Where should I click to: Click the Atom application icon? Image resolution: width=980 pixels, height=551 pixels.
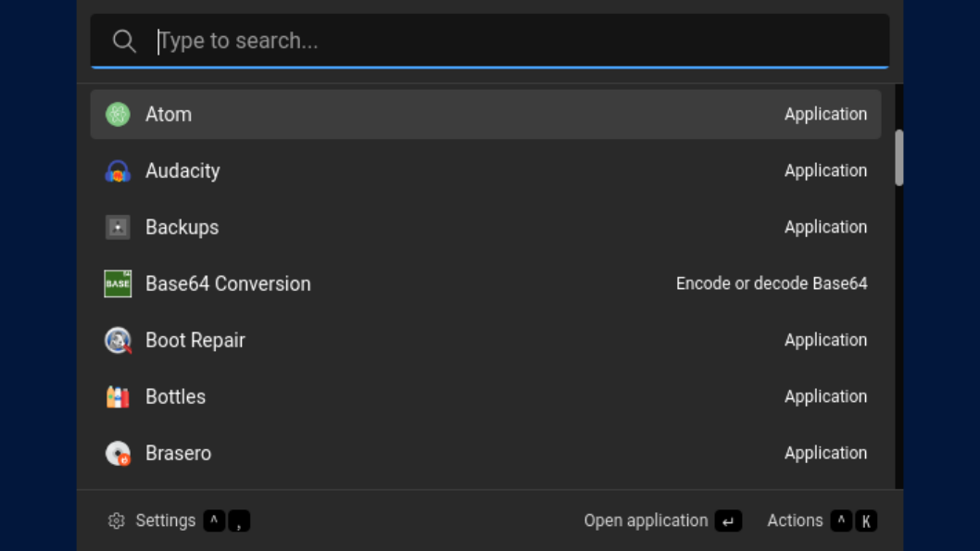point(118,114)
